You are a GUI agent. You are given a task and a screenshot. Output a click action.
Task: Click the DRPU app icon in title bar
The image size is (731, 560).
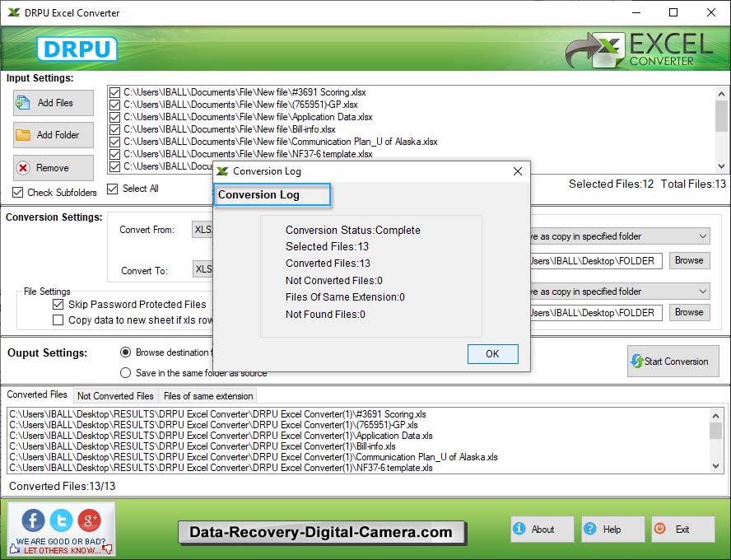pyautogui.click(x=14, y=12)
